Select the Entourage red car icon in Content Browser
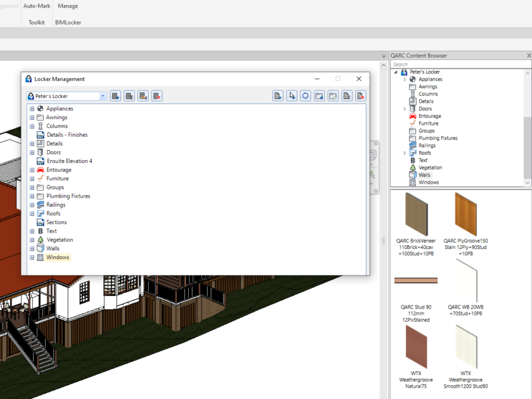Viewport: 532px width, 399px height. [x=413, y=116]
